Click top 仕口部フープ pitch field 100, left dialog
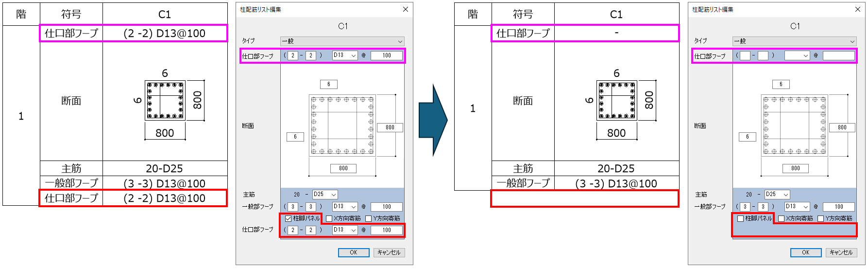 pos(387,55)
